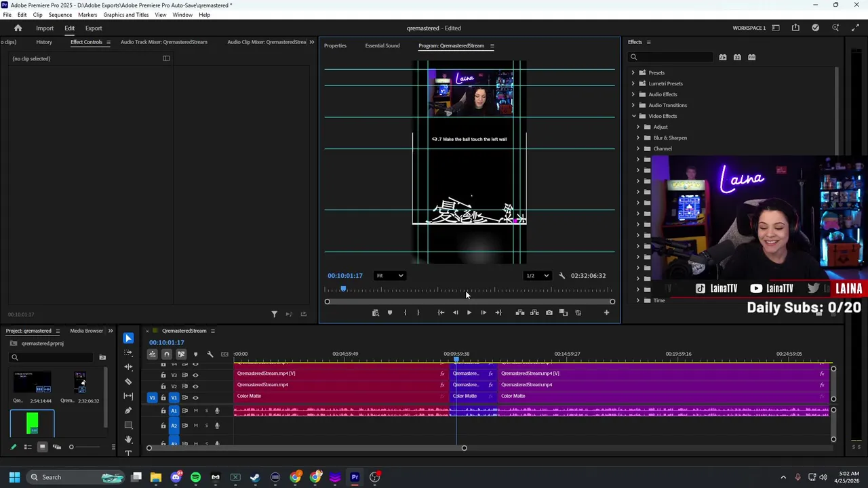Add a marker in the timeline
This screenshot has height=488, width=868.
[196, 354]
